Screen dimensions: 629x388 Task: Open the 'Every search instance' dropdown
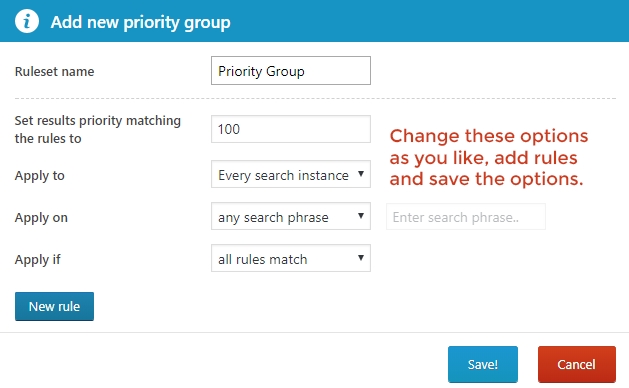(291, 175)
